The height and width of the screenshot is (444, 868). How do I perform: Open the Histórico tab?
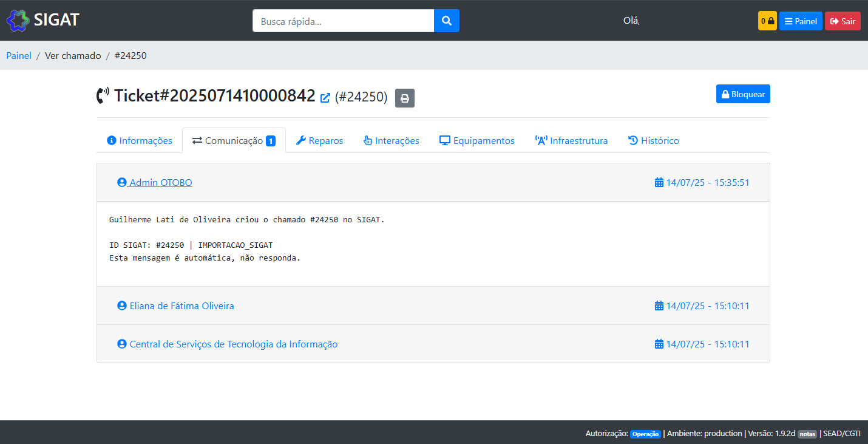point(653,140)
